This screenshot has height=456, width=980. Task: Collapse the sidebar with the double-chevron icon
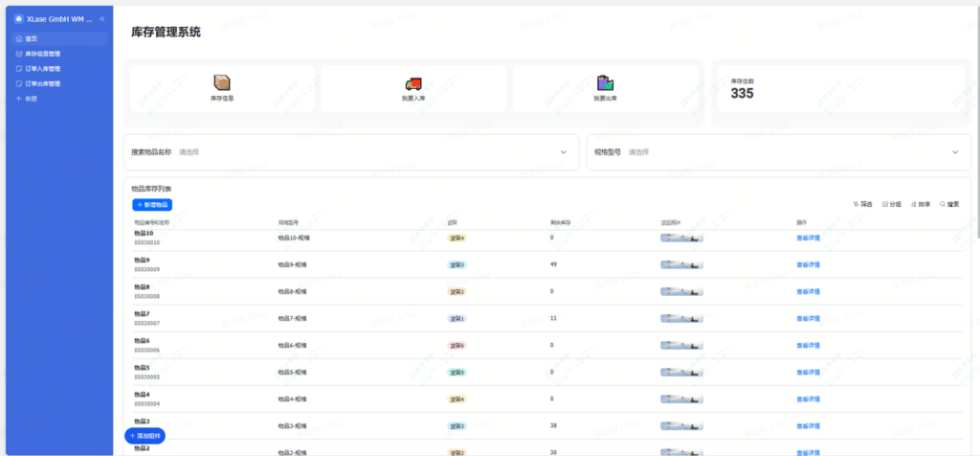tap(102, 19)
